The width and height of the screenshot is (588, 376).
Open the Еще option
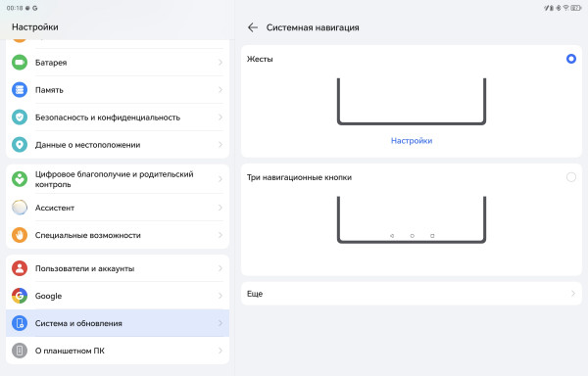coord(412,294)
